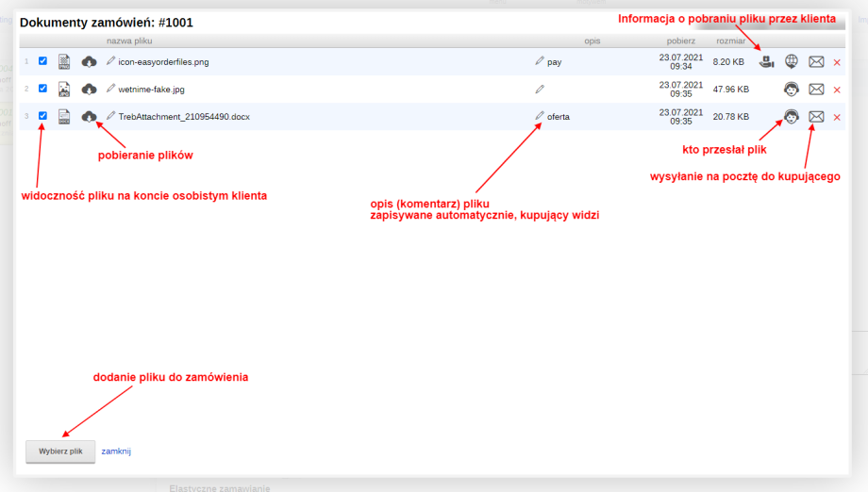Toggle visibility checkbox for wetnime-fake.jpg
The image size is (868, 492).
pos(42,89)
